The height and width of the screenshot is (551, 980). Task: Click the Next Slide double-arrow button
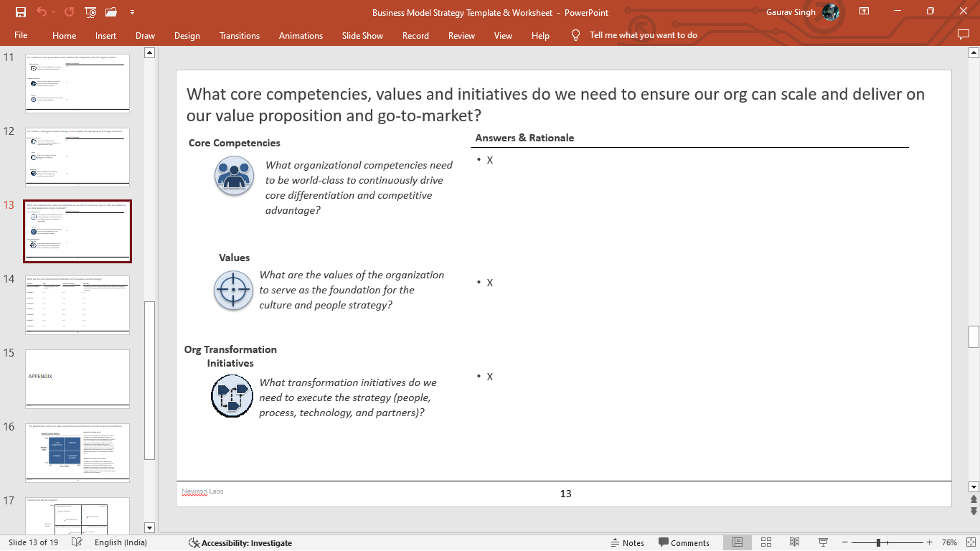click(x=974, y=511)
